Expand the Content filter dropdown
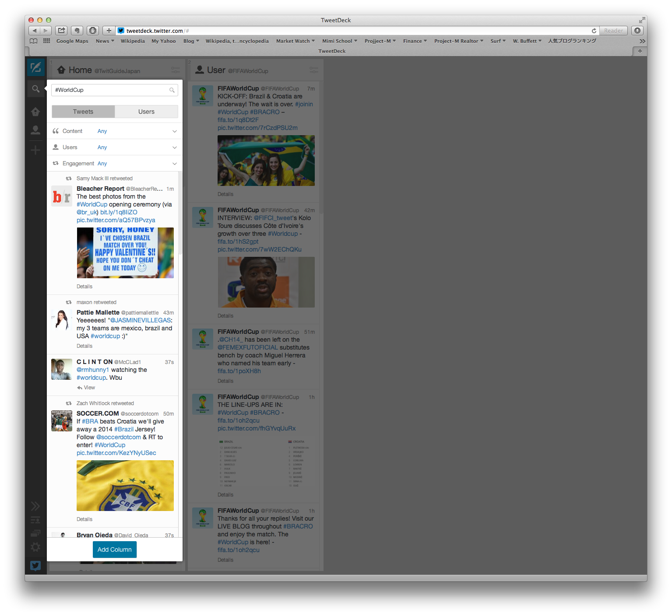The width and height of the screenshot is (672, 616). point(115,131)
